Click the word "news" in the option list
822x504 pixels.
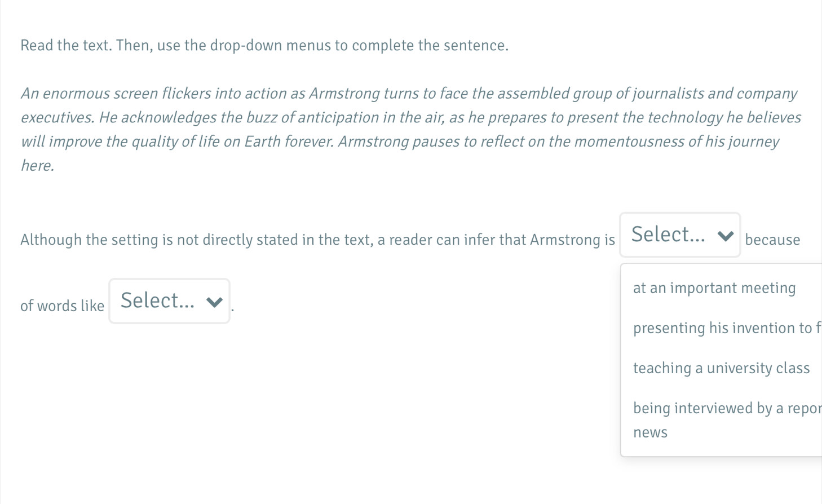[x=650, y=433]
